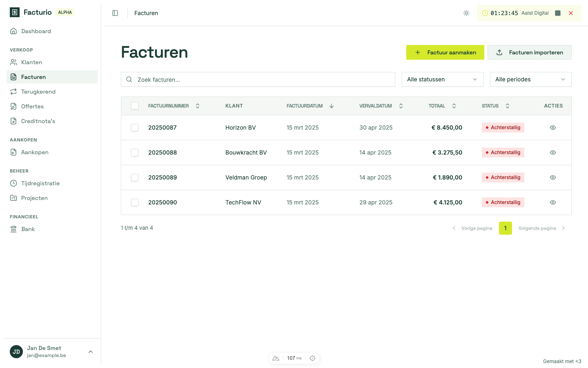Select Facturen in the sidebar
Image resolution: width=588 pixels, height=368 pixels.
52,77
